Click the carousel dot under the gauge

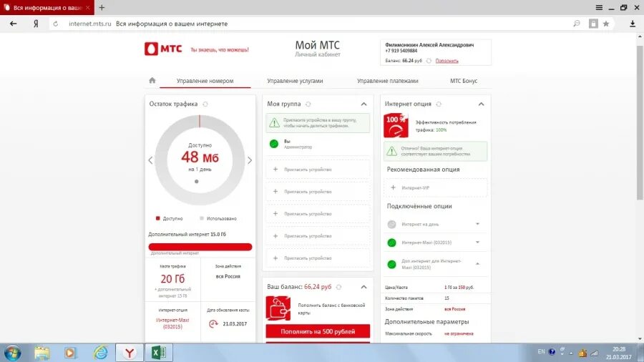197,182
